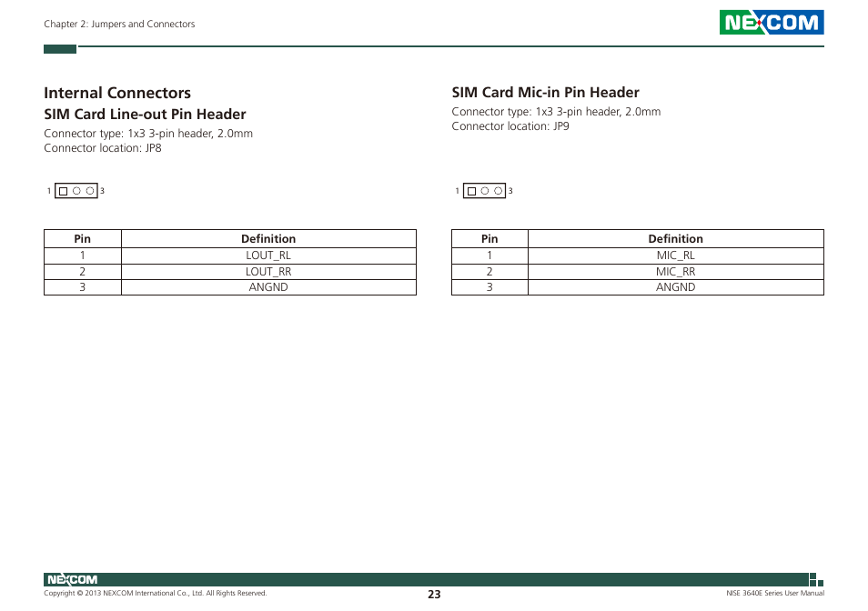Click the 'Connector location: JP8' text
The height and width of the screenshot is (611, 868).
pyautogui.click(x=103, y=148)
